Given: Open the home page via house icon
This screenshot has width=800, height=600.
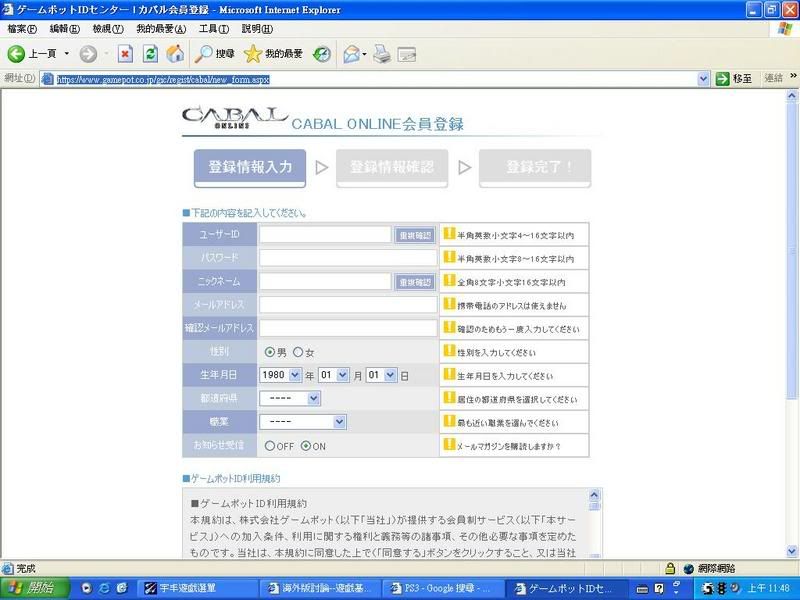Looking at the screenshot, I should [x=175, y=54].
